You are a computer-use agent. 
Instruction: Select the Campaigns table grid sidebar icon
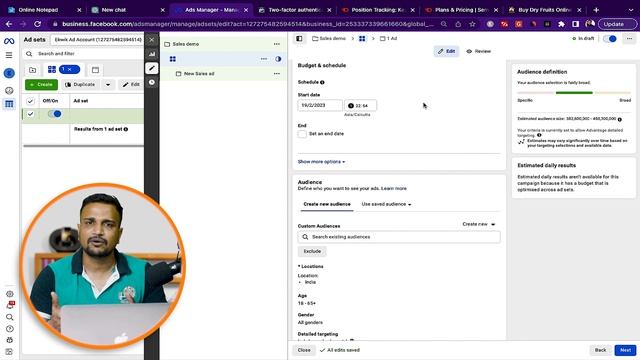[9, 104]
